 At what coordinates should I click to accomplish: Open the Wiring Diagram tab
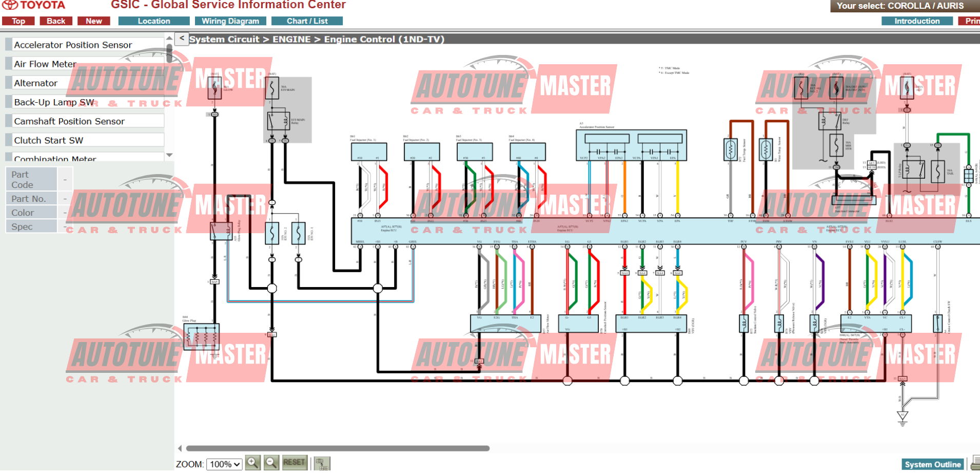pyautogui.click(x=230, y=21)
